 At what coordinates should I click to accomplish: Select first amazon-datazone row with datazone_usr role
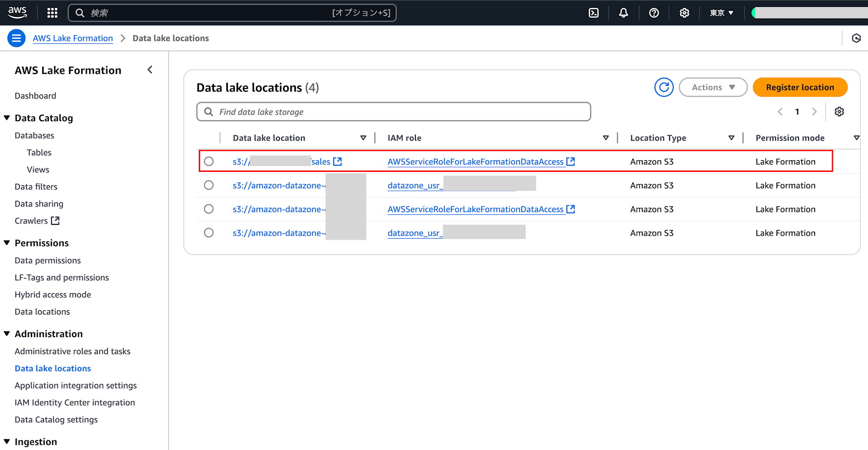click(209, 185)
